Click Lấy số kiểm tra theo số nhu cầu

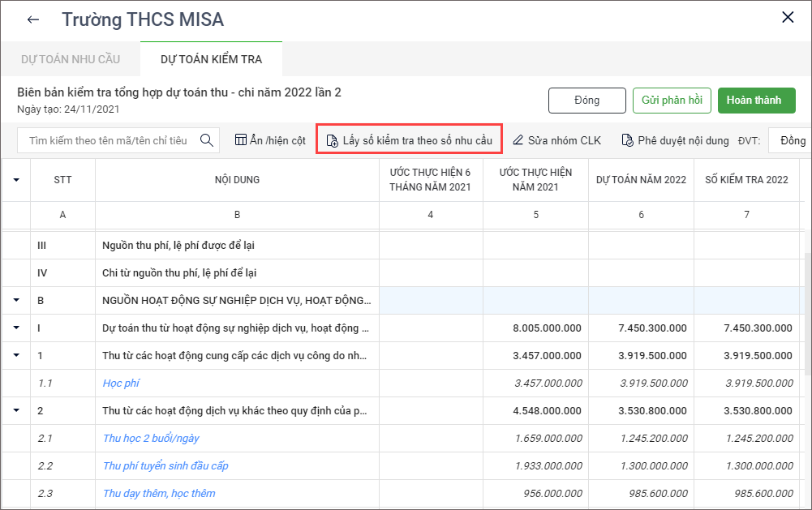(409, 140)
